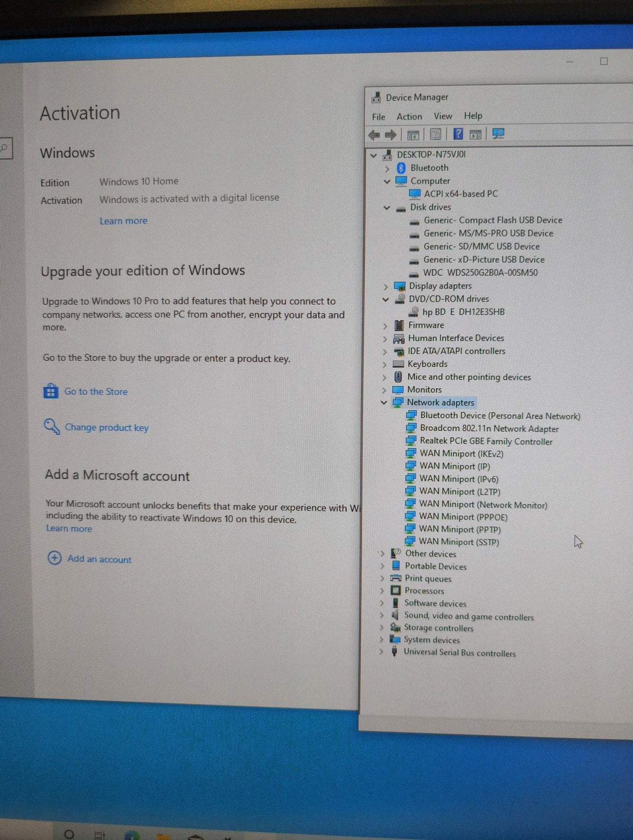Expand the Display adapters category
The image size is (633, 840).
pos(386,287)
